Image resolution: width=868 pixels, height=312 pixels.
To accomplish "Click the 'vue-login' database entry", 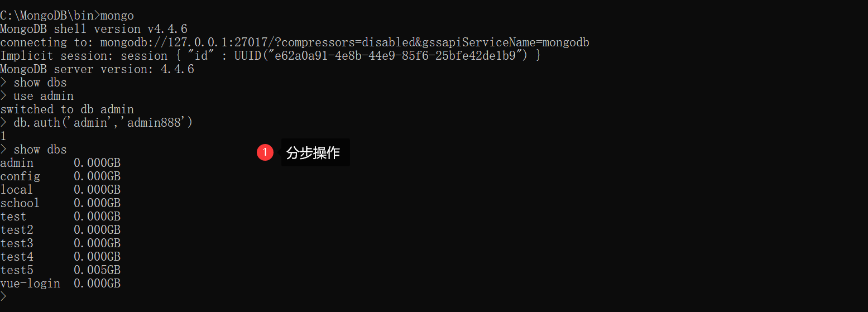I will tap(30, 284).
